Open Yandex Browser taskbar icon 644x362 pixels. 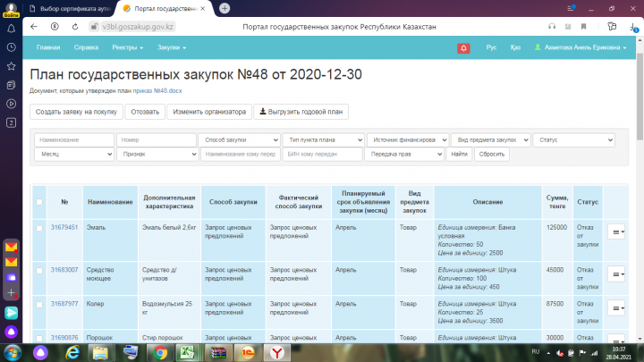click(x=277, y=352)
